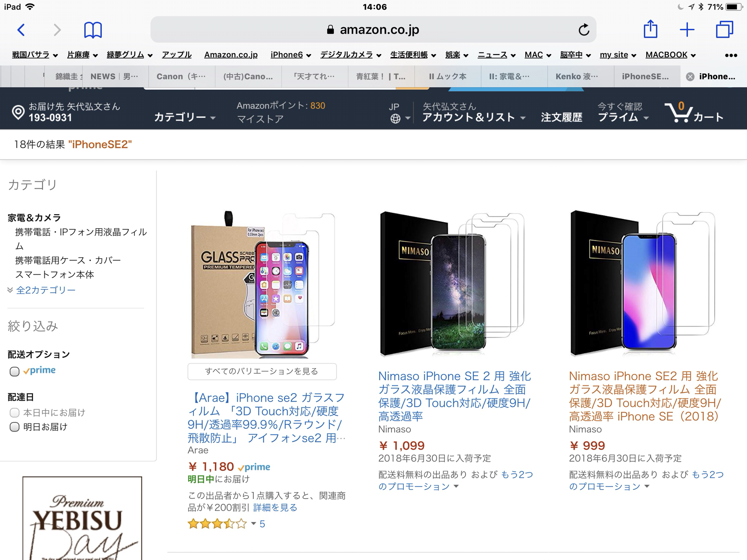
Task: Show all tabs overview icon
Action: tap(724, 30)
